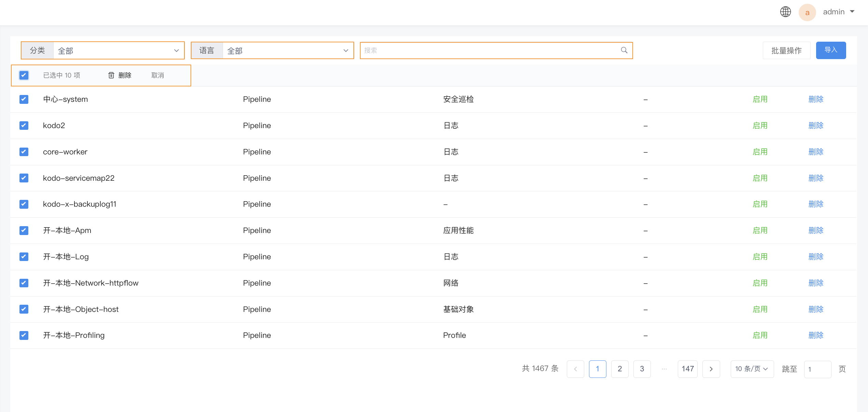Click 取消 to cancel selection

[158, 75]
